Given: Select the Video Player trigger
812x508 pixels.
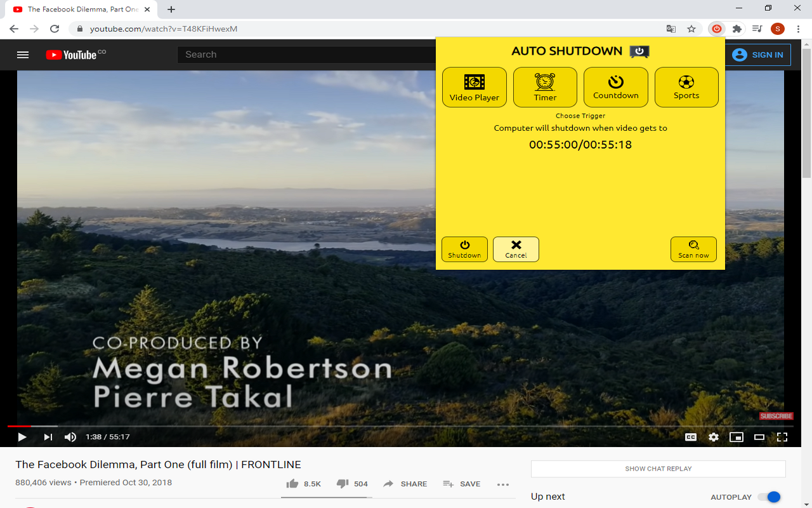Looking at the screenshot, I should pyautogui.click(x=474, y=87).
